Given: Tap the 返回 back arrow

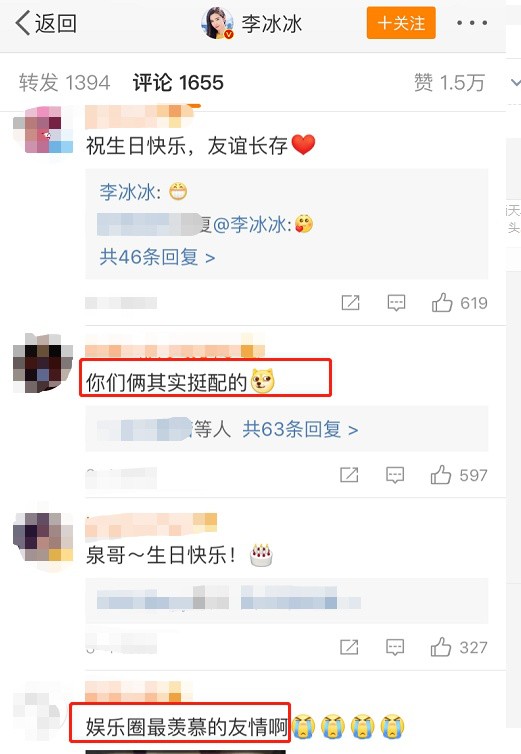Looking at the screenshot, I should point(46,23).
